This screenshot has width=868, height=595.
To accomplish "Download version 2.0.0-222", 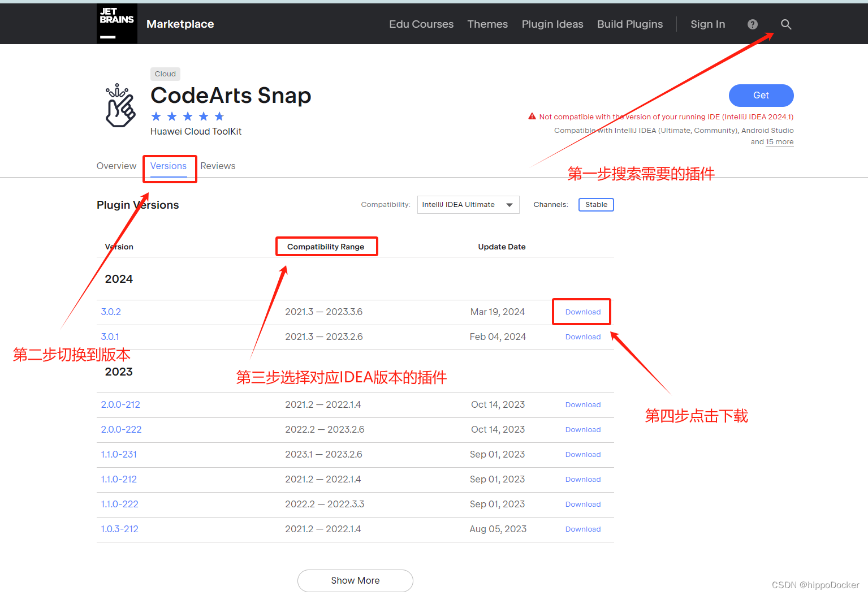I will click(x=583, y=429).
